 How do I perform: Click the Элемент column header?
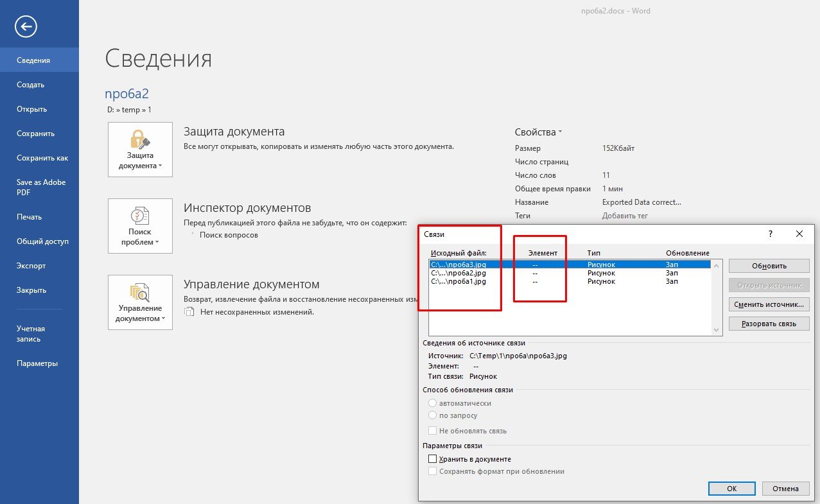click(543, 253)
